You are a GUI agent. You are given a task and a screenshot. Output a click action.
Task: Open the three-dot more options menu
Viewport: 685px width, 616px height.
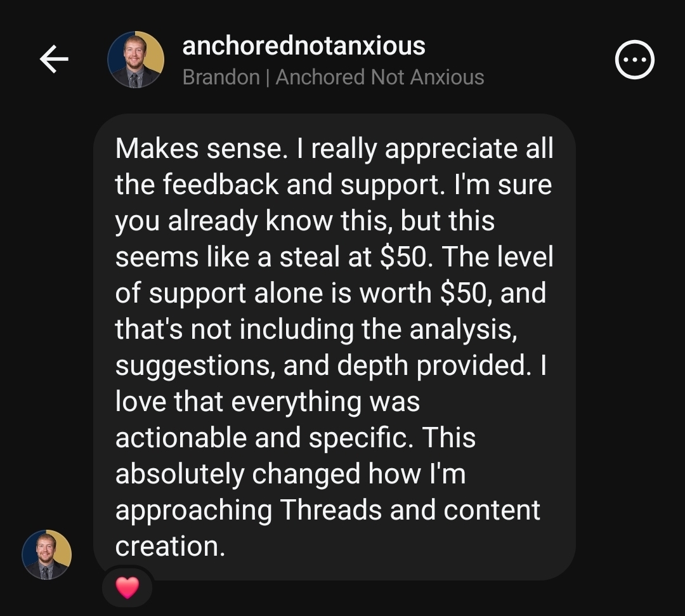(634, 60)
